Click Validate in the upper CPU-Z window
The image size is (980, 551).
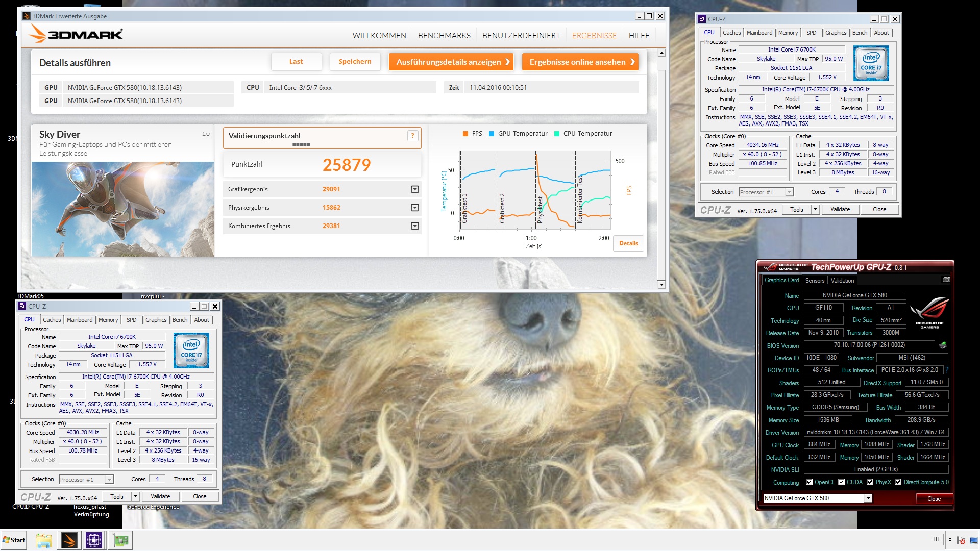click(x=840, y=209)
